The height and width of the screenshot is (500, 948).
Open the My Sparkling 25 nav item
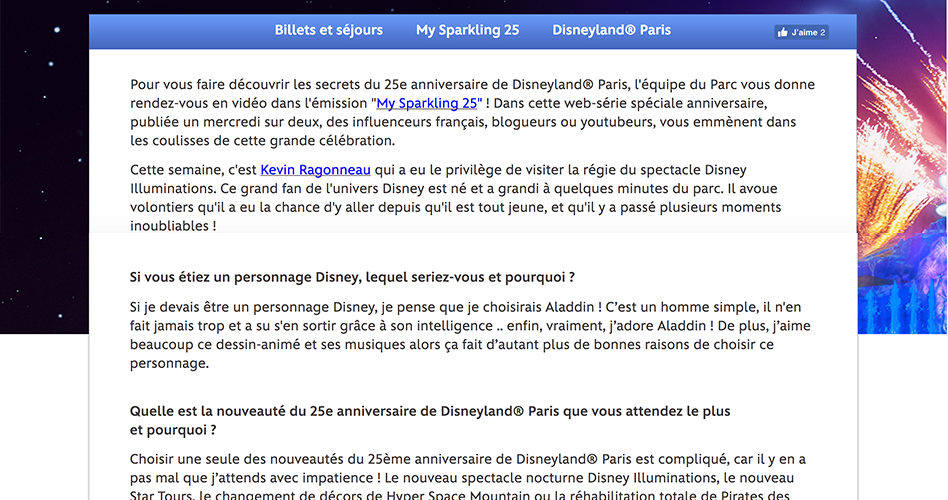(467, 30)
